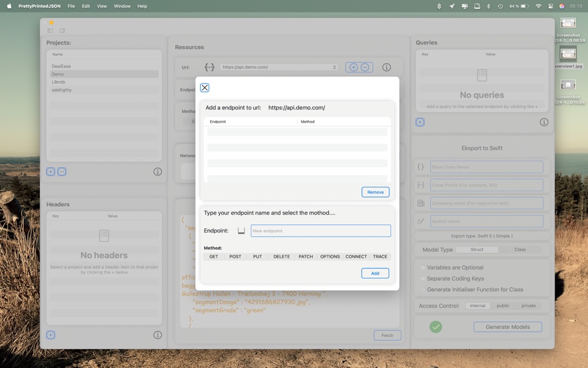Click the braces icon next to Base Class Name
588x368 pixels.
click(x=422, y=166)
